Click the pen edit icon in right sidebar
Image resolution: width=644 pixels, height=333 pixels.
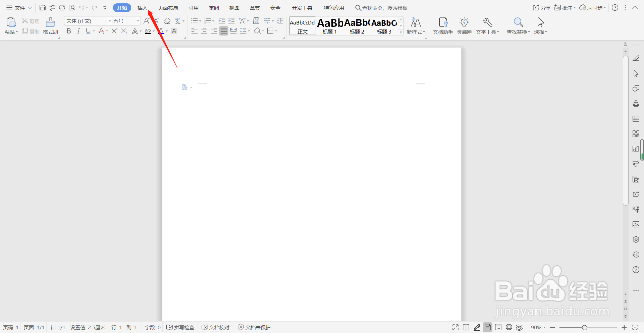pos(636,58)
